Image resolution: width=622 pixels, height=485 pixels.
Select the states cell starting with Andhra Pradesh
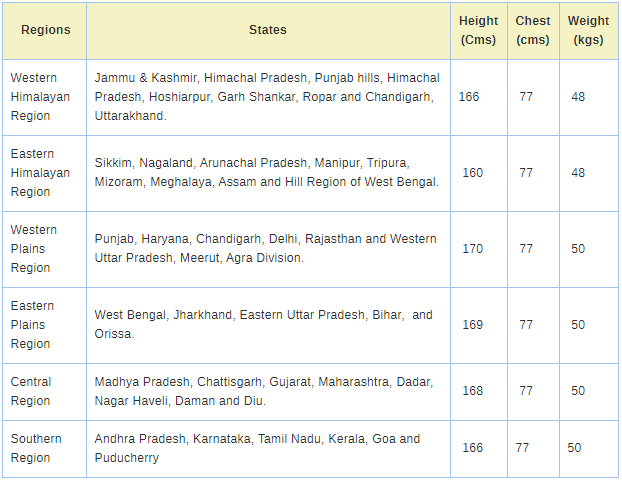(x=257, y=448)
